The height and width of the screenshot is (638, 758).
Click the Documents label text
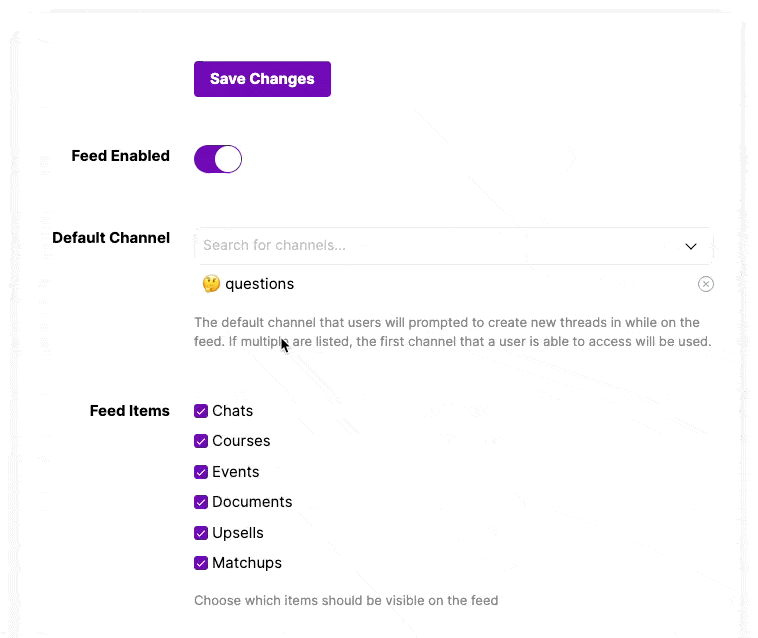(x=252, y=502)
